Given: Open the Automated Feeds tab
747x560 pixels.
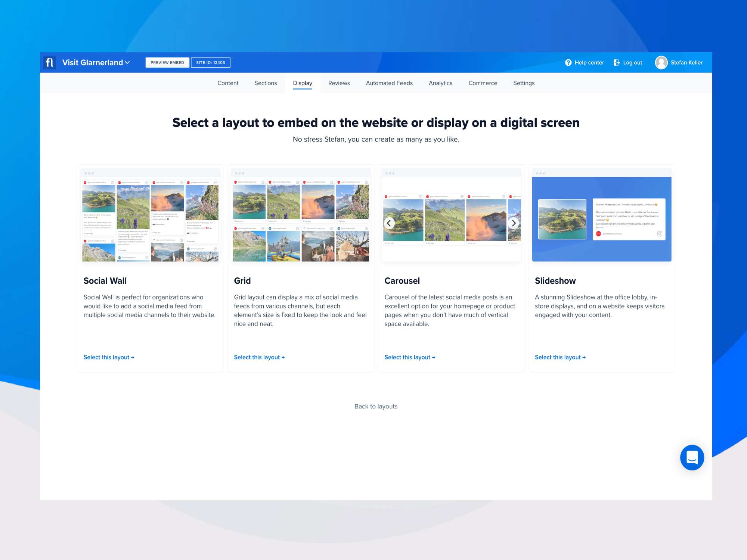Looking at the screenshot, I should (389, 83).
